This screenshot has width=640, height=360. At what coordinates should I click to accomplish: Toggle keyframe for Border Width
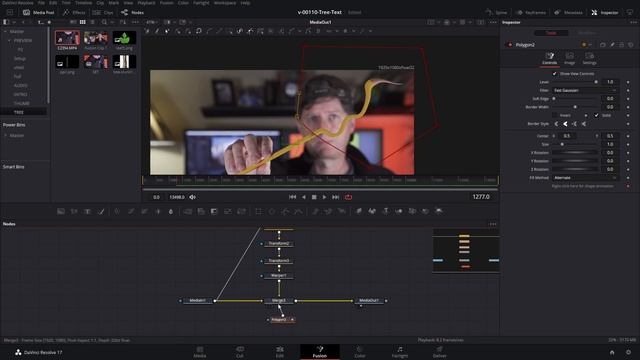(x=628, y=107)
